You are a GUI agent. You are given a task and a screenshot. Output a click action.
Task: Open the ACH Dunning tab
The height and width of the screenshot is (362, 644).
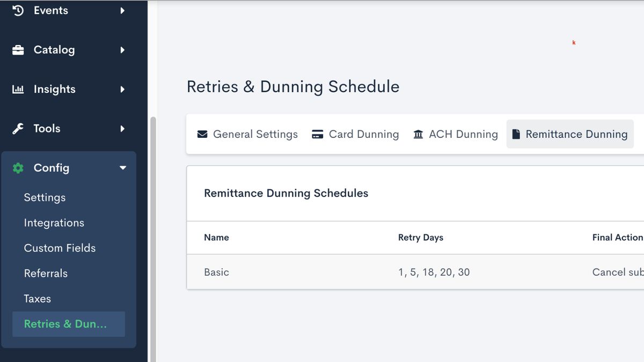coord(463,134)
